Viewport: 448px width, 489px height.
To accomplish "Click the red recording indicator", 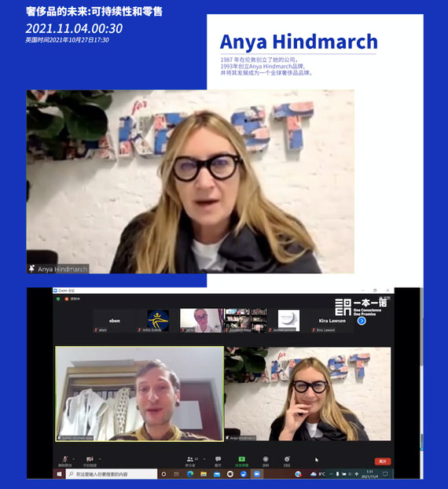I will point(66,299).
